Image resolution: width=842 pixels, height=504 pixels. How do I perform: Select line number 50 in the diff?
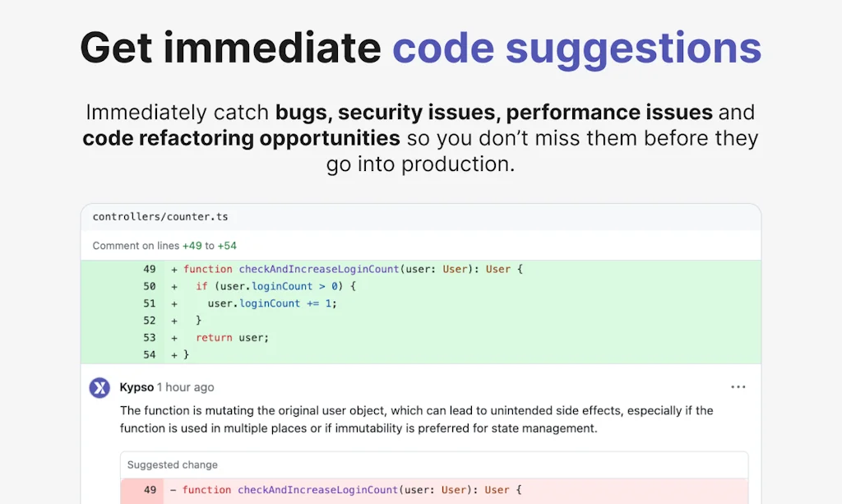149,286
